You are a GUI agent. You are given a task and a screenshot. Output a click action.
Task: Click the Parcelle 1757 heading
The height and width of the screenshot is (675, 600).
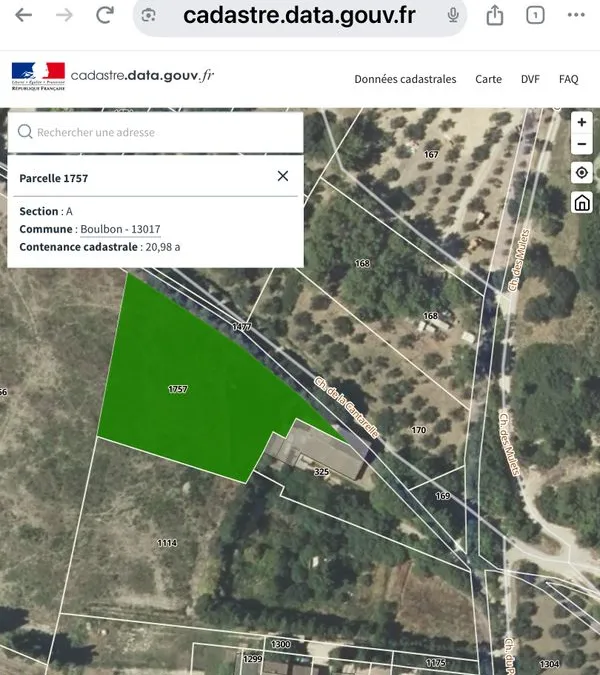click(x=54, y=178)
